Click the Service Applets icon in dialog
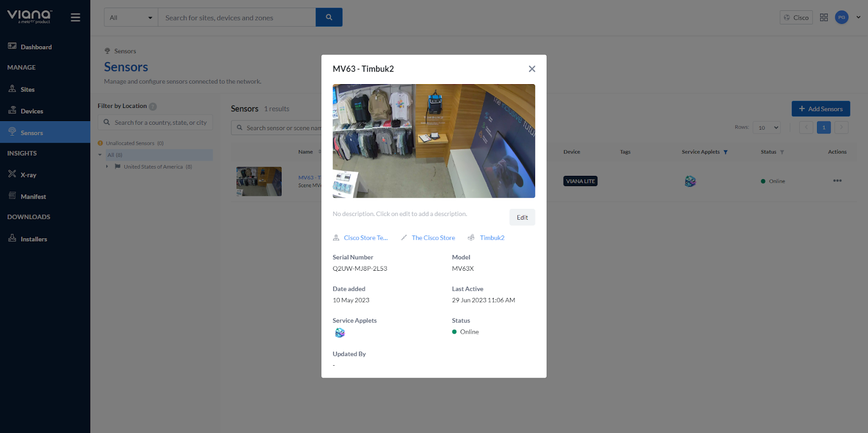 pyautogui.click(x=340, y=333)
